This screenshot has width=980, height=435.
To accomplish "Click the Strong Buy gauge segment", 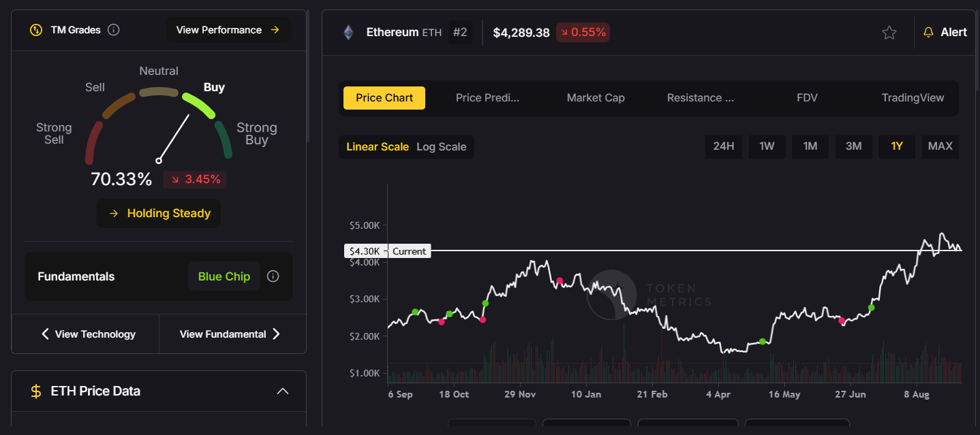I will [224, 140].
